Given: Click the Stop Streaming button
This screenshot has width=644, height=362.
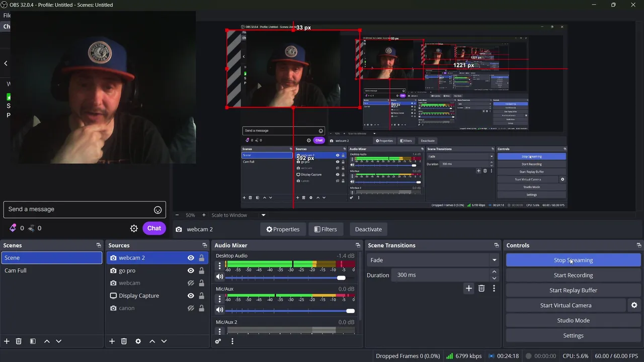Looking at the screenshot, I should (573, 260).
